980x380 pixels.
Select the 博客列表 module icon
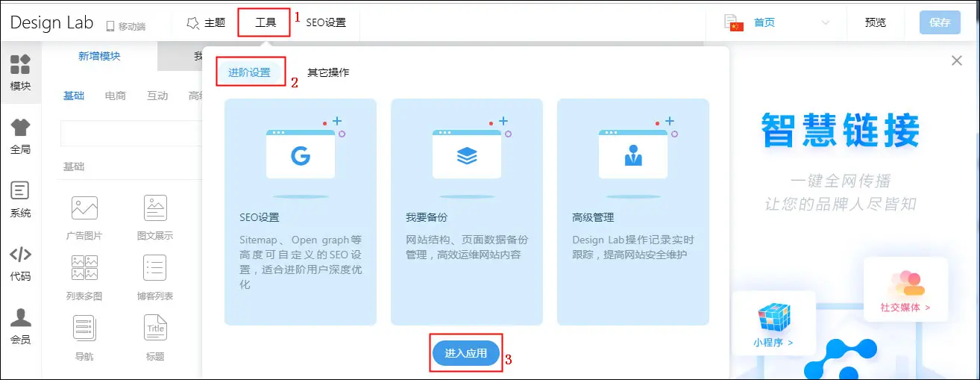coord(155,268)
